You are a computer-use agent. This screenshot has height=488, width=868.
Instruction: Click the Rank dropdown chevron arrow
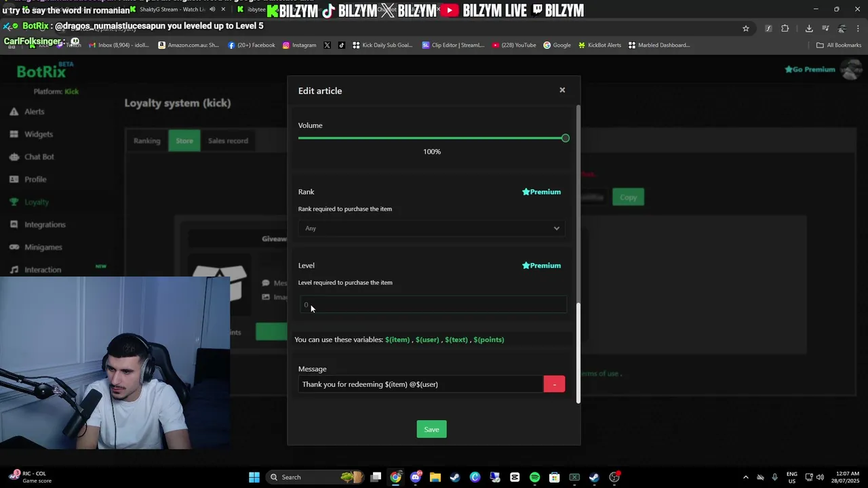tap(557, 228)
